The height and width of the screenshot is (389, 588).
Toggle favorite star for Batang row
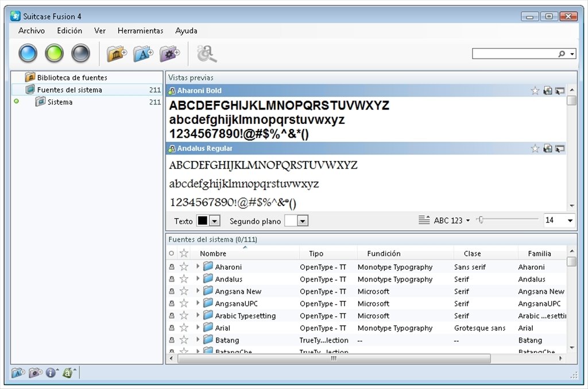click(x=184, y=340)
